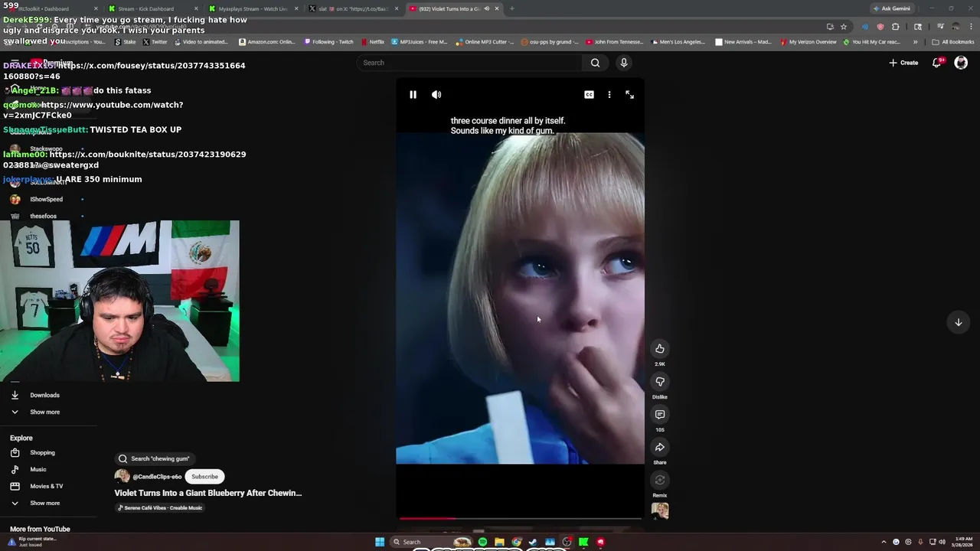Open the @CandleClips-e6o channel link
The height and width of the screenshot is (551, 980).
click(157, 477)
